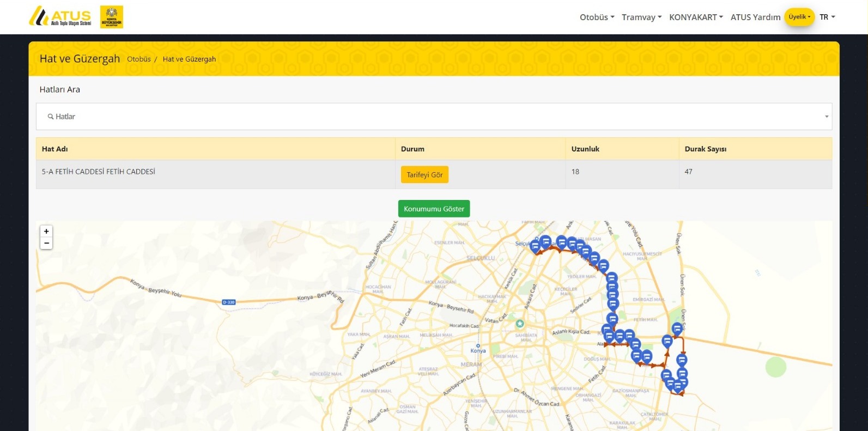Zoom in on the map
Image resolution: width=868 pixels, height=431 pixels.
coord(46,232)
